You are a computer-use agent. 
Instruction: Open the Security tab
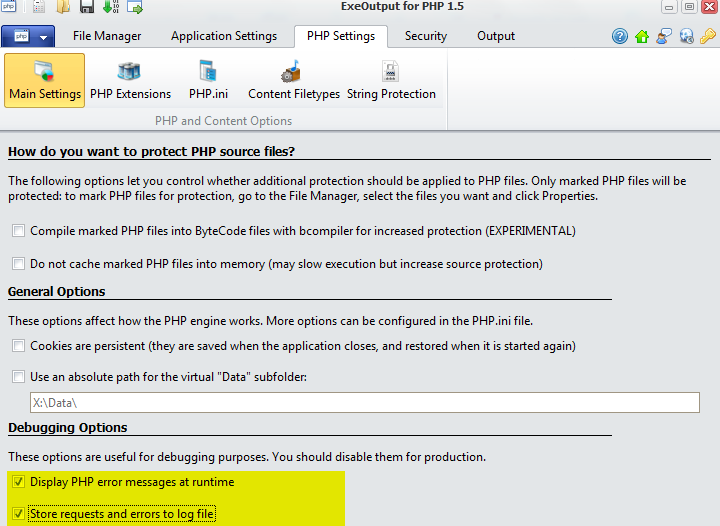click(x=426, y=36)
